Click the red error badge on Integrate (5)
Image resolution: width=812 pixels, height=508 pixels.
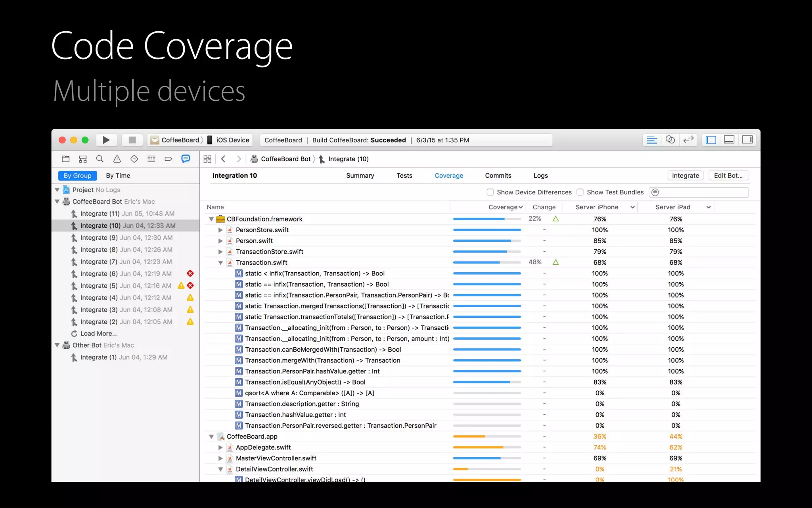[190, 285]
